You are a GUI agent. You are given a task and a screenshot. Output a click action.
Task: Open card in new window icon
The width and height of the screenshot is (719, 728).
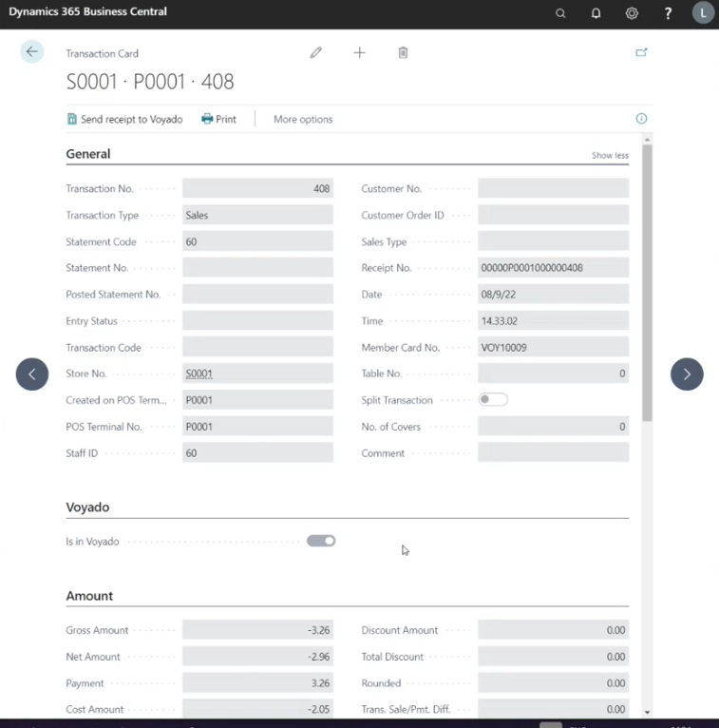click(x=641, y=52)
